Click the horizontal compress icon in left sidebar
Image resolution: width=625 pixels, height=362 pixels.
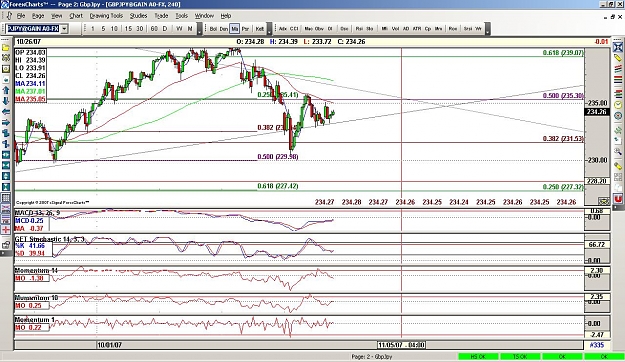6,165
